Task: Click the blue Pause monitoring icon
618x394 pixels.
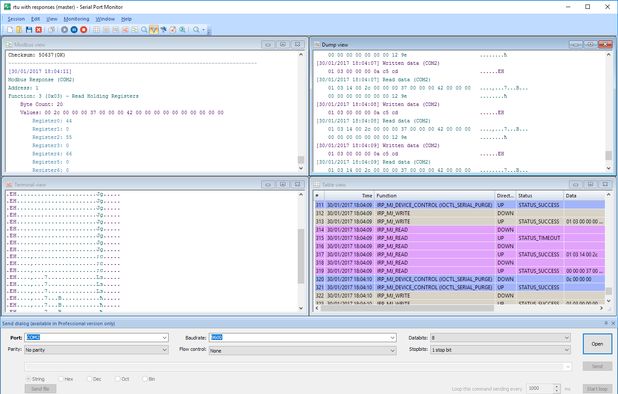Action: (74, 30)
